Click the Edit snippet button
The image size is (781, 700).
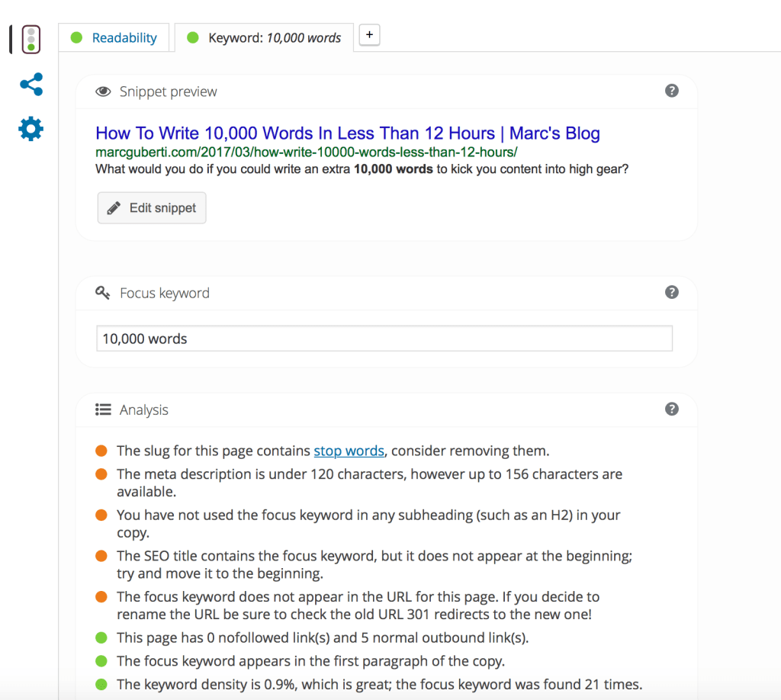(151, 207)
